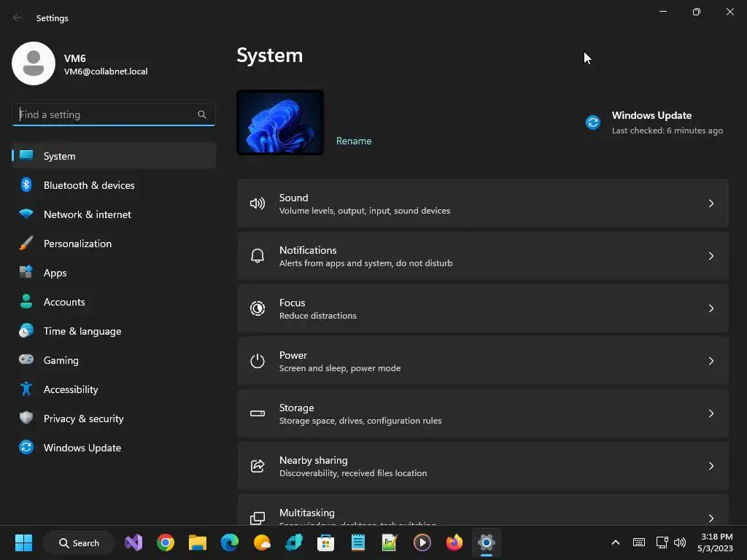Image resolution: width=747 pixels, height=560 pixels.
Task: Open File Explorer from taskbar
Action: tap(197, 542)
